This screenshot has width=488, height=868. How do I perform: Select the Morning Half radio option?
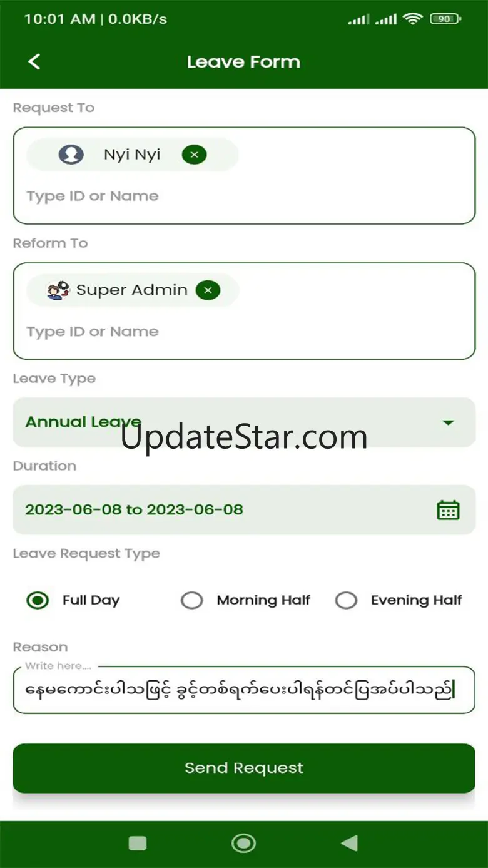[192, 601]
